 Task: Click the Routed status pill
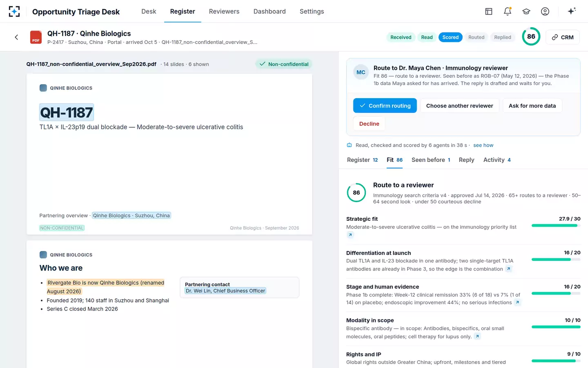click(476, 37)
